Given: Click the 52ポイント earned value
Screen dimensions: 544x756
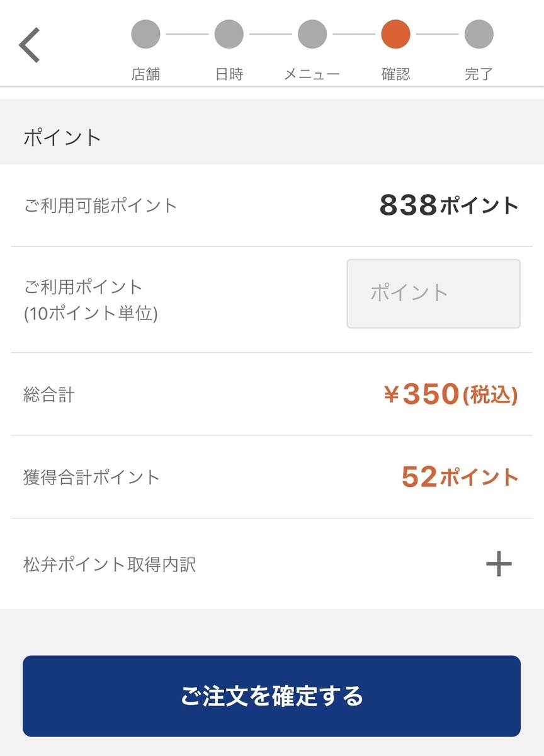Looking at the screenshot, I should pos(460,478).
